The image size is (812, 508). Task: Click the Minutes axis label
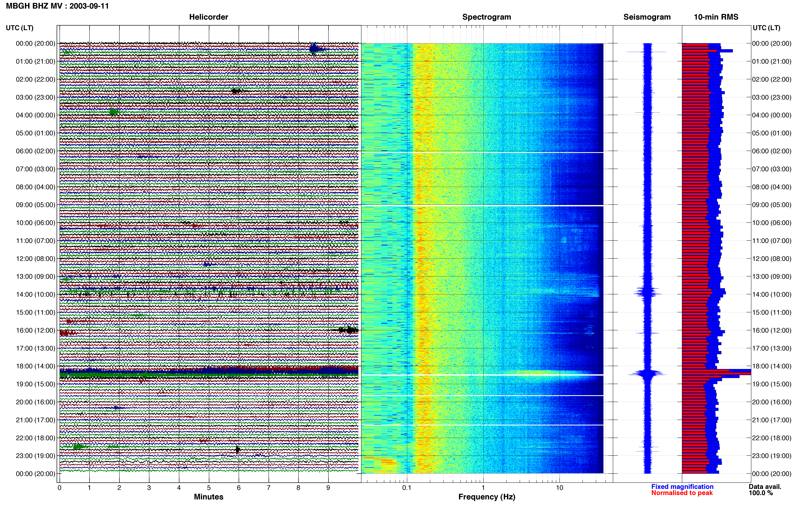209,497
